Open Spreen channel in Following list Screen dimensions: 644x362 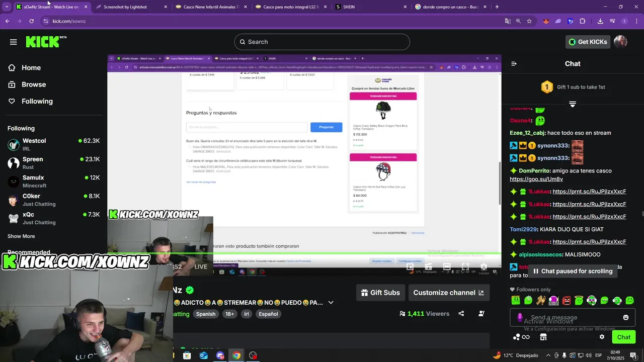53,163
